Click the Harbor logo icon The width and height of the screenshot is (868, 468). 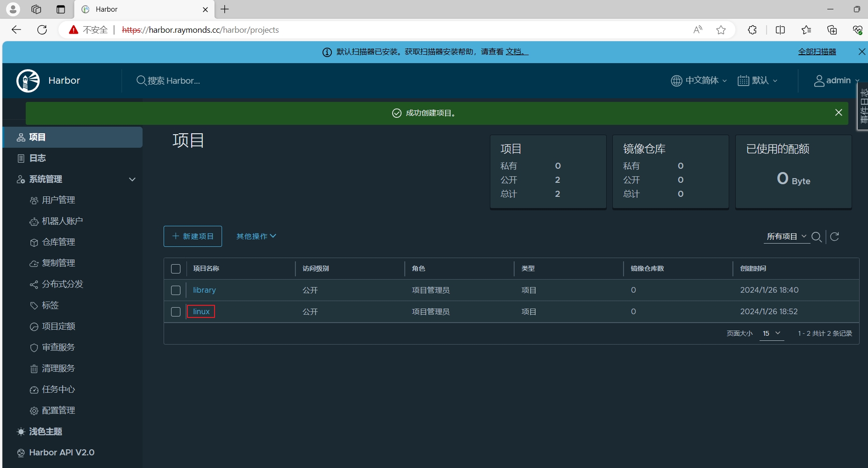28,80
